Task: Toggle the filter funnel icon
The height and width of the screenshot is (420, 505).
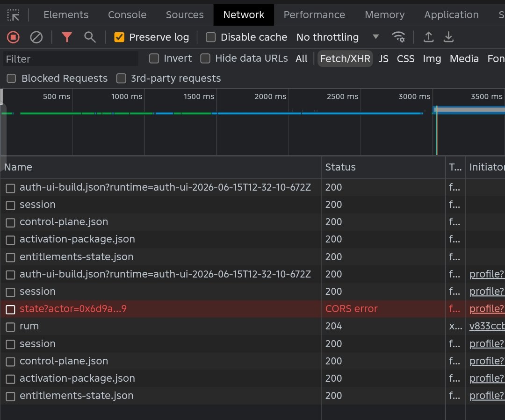Action: (x=67, y=37)
